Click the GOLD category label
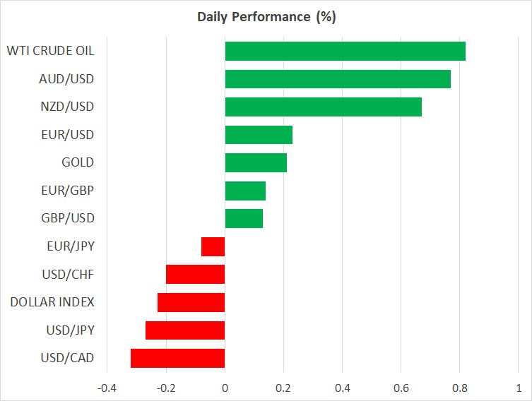The height and width of the screenshot is (401, 532). (x=78, y=163)
